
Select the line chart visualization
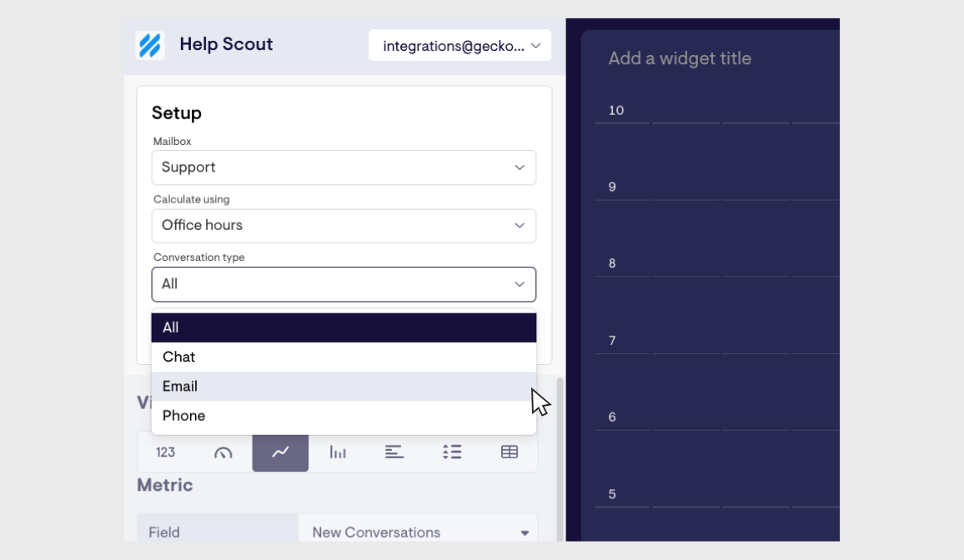point(280,452)
